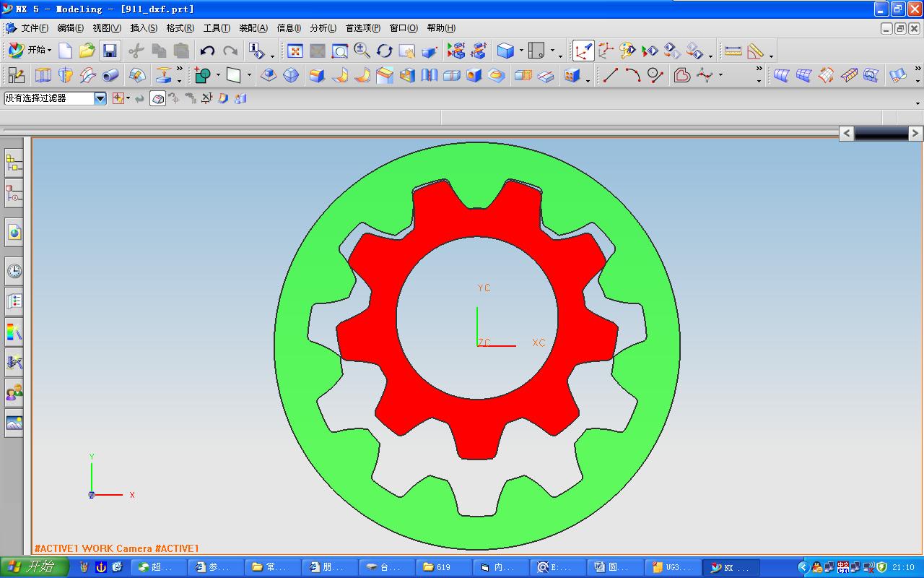Select the Rotate view tool
The width and height of the screenshot is (924, 578).
384,51
